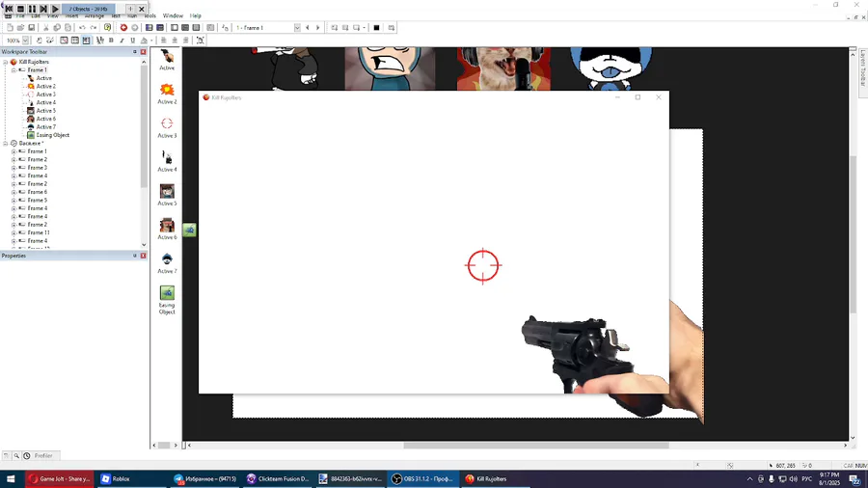Image resolution: width=868 pixels, height=488 pixels.
Task: Go to previous frame arrow
Action: point(308,28)
